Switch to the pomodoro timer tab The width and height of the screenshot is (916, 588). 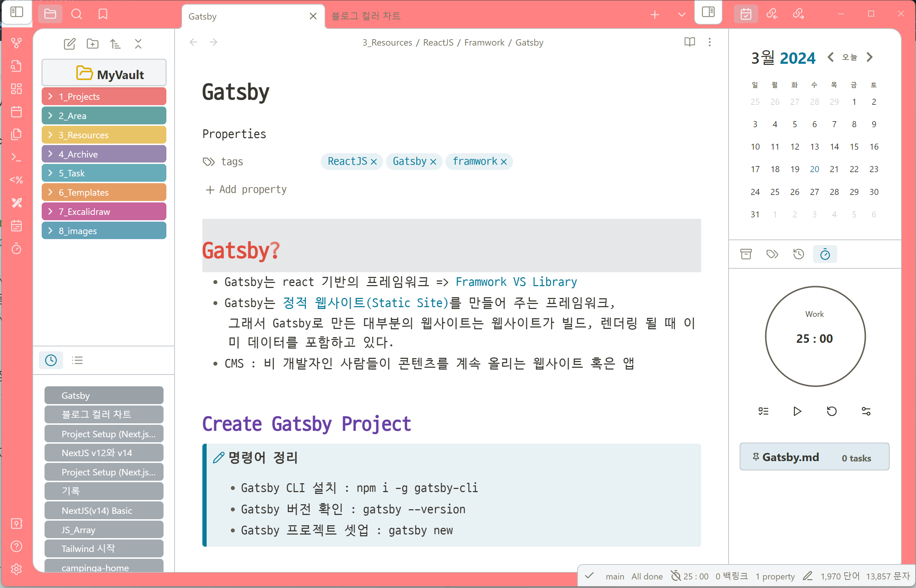(825, 254)
